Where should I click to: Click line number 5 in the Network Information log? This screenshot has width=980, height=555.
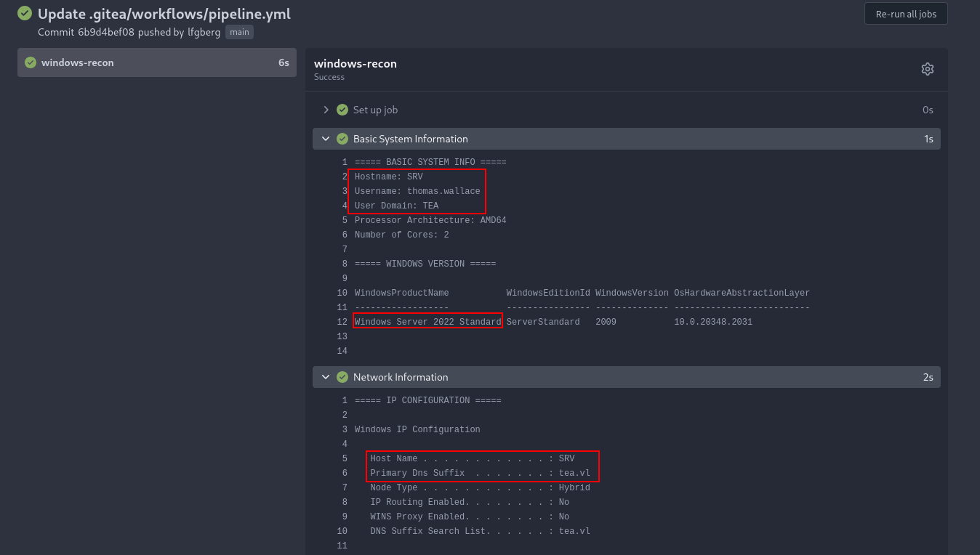click(x=345, y=458)
